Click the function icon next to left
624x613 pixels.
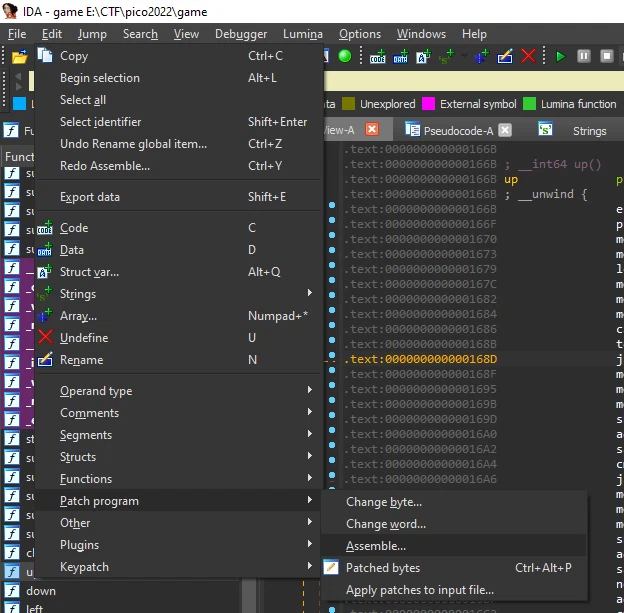click(x=12, y=608)
